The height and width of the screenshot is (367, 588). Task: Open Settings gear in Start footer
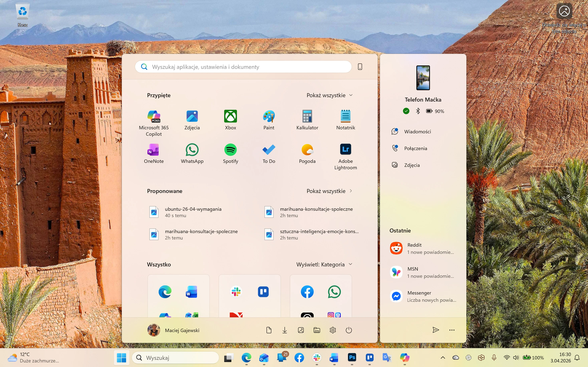(333, 330)
